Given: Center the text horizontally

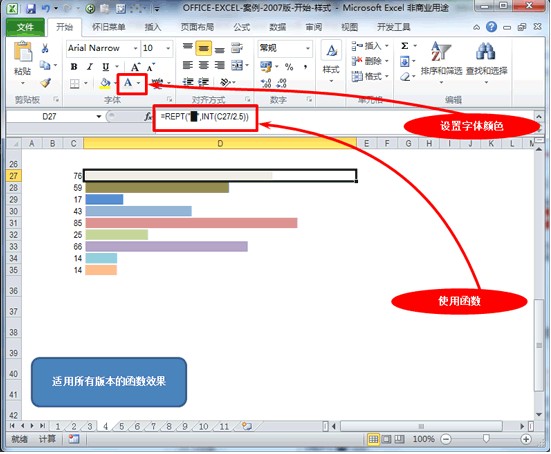Looking at the screenshot, I should click(x=203, y=65).
